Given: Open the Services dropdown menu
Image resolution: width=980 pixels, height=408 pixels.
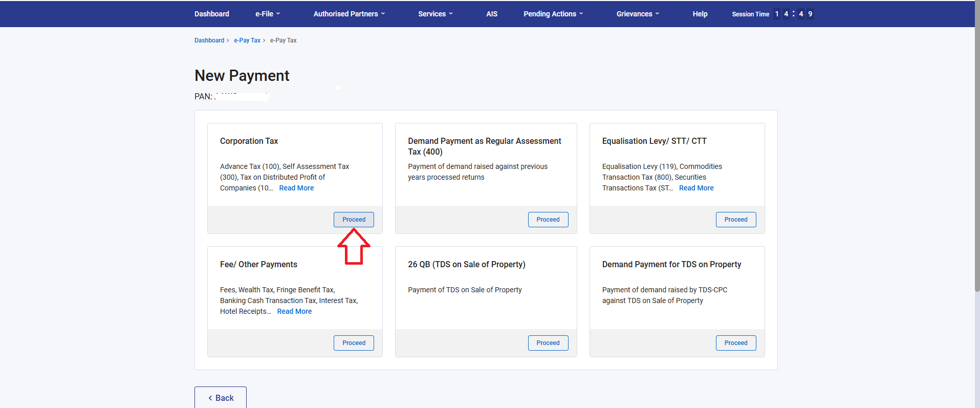Looking at the screenshot, I should click(x=435, y=14).
